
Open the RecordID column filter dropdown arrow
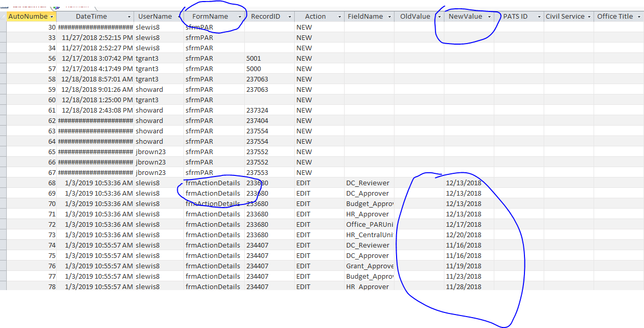tap(290, 17)
